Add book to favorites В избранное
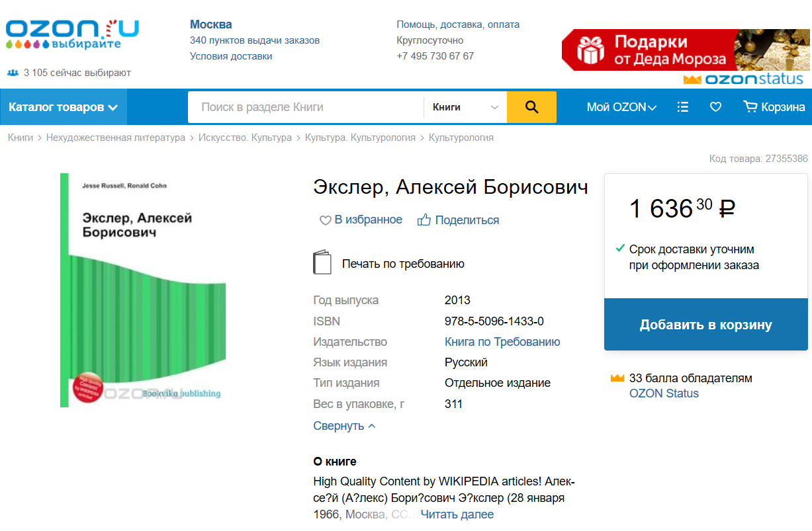812x531 pixels. click(361, 220)
